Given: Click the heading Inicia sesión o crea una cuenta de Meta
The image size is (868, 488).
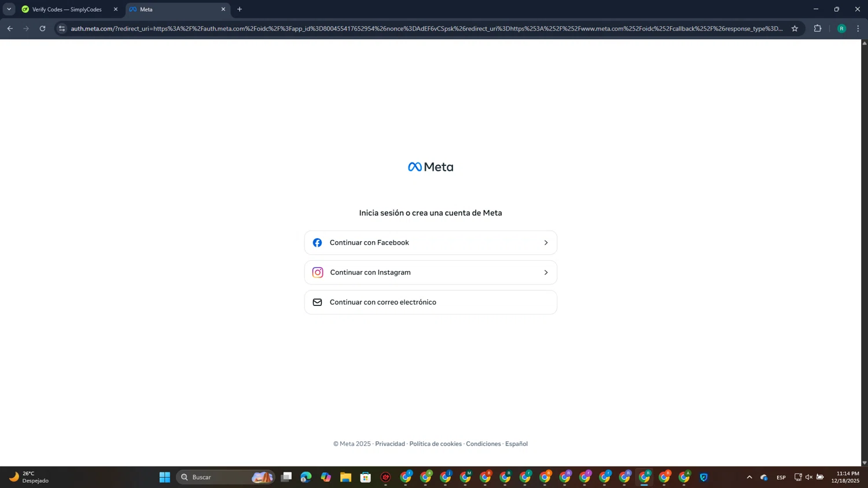Looking at the screenshot, I should pos(431,213).
